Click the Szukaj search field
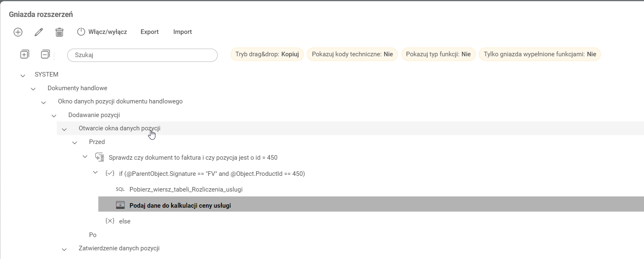644x259 pixels. (142, 55)
